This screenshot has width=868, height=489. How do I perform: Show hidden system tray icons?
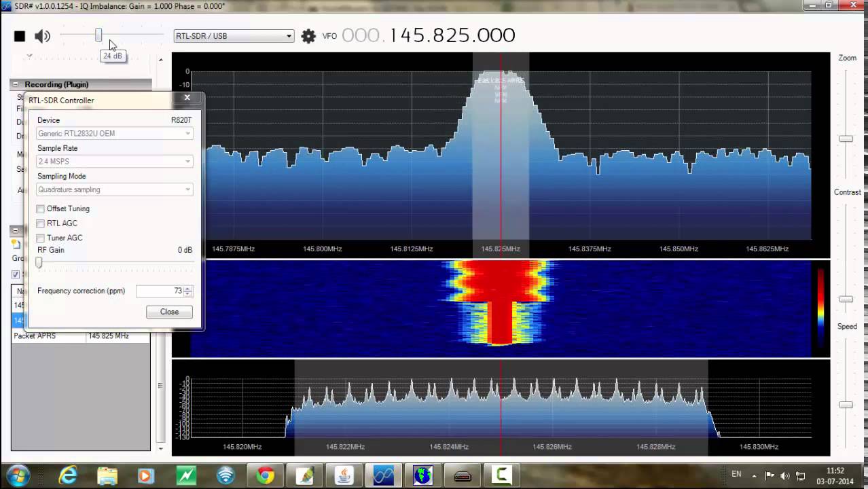pyautogui.click(x=755, y=475)
